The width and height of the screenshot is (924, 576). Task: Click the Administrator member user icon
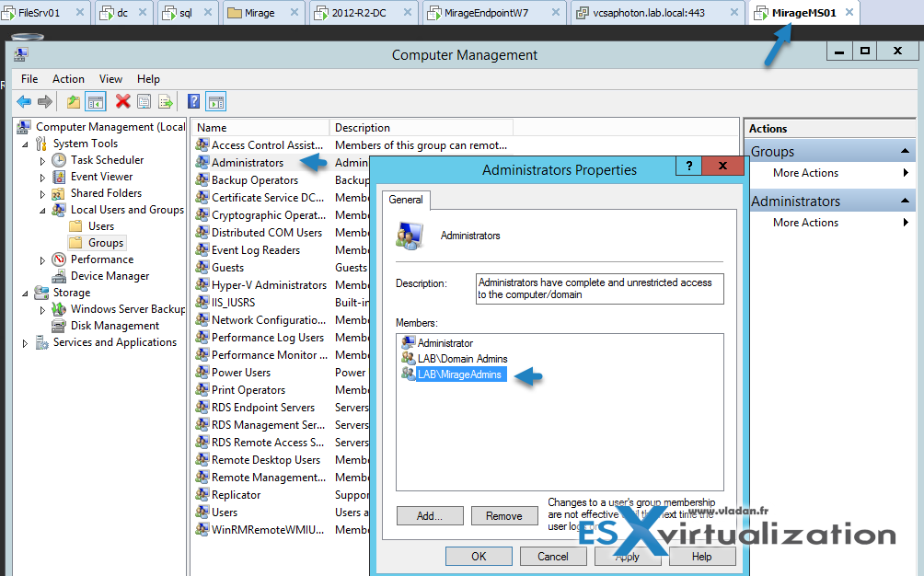click(408, 342)
